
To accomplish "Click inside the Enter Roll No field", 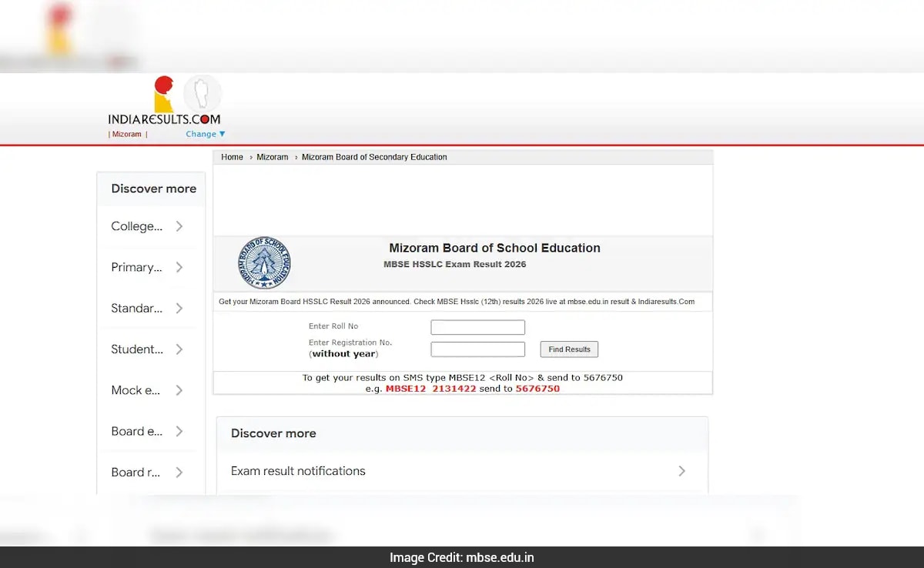I will pos(477,326).
